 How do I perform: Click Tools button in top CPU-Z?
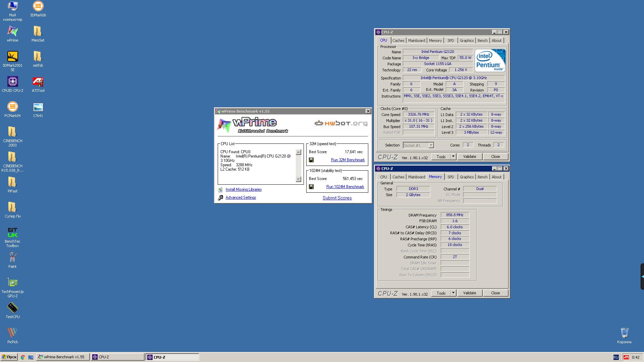point(441,157)
